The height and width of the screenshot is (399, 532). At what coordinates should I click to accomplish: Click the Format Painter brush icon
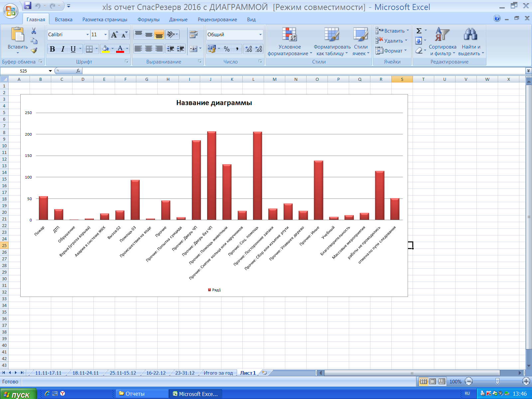pos(34,51)
